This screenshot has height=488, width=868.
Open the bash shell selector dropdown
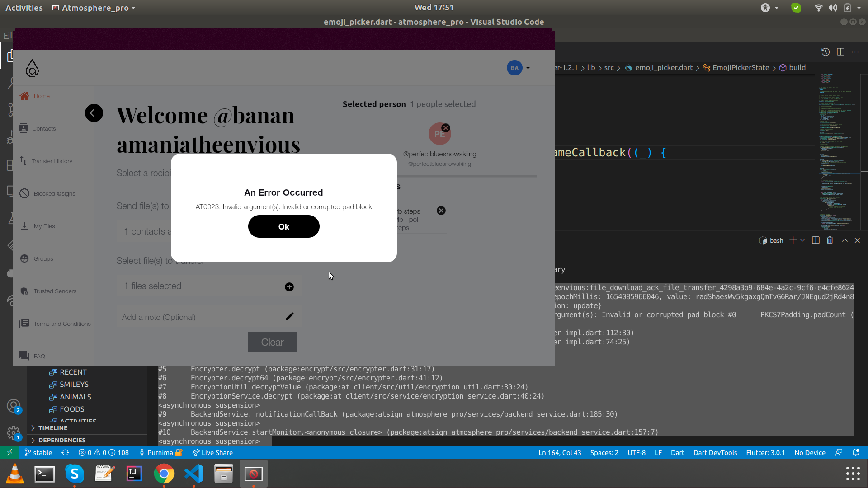coord(802,240)
